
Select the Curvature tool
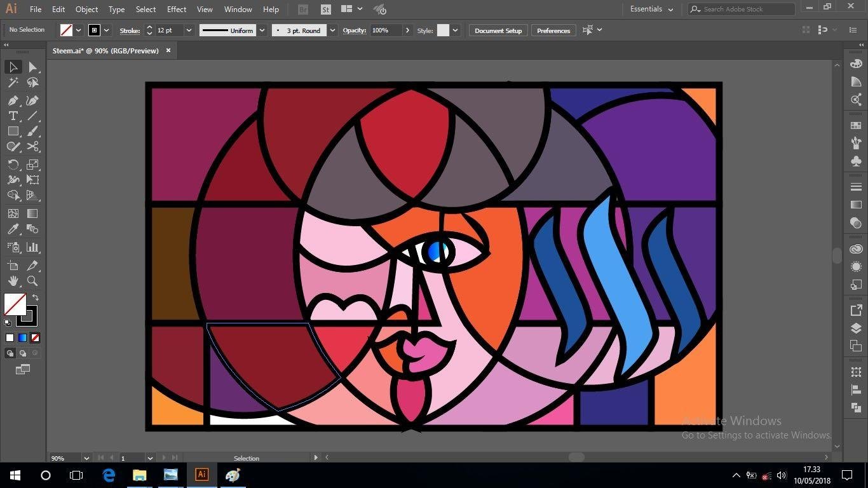32,100
